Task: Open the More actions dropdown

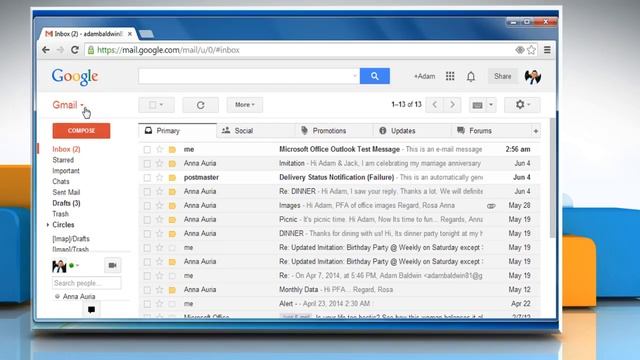Action: click(x=244, y=105)
